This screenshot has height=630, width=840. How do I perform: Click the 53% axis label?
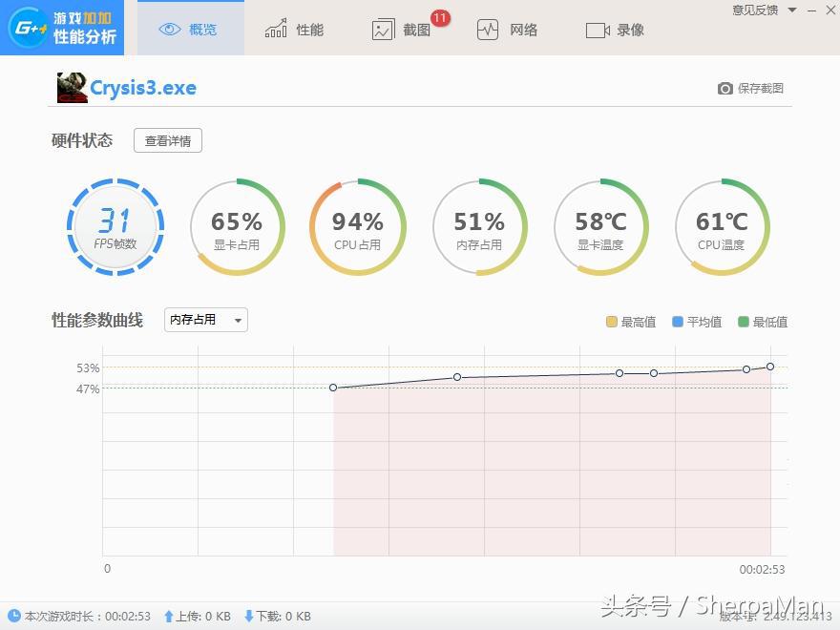click(88, 368)
